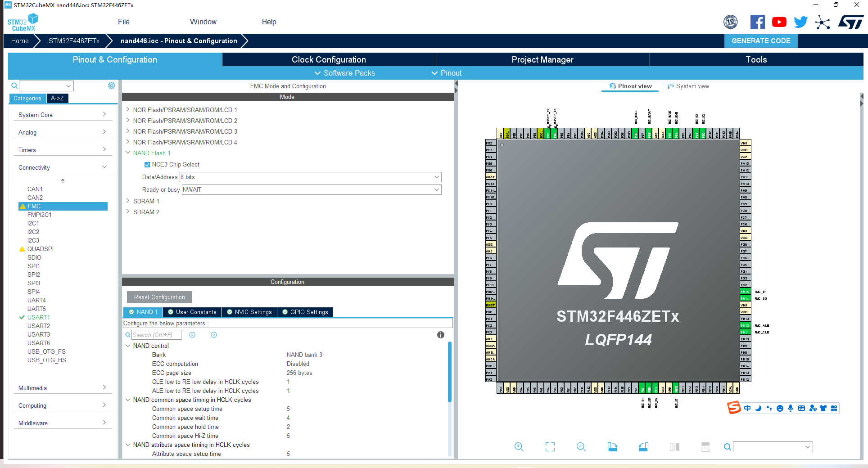The width and height of the screenshot is (868, 468).
Task: Rotate the chip view clockwise
Action: pyautogui.click(x=612, y=447)
